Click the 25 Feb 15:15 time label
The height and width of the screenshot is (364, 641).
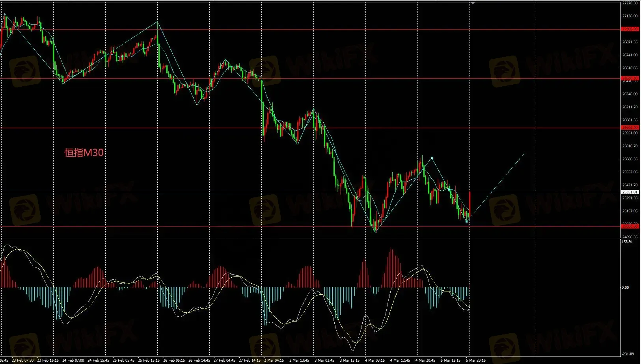149,360
